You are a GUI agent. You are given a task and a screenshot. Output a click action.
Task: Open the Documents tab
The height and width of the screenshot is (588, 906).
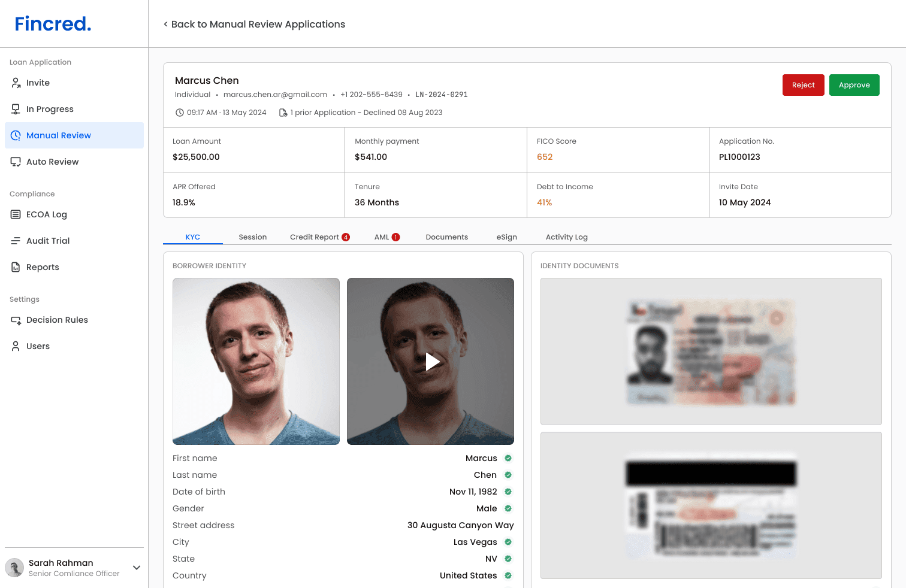point(447,237)
